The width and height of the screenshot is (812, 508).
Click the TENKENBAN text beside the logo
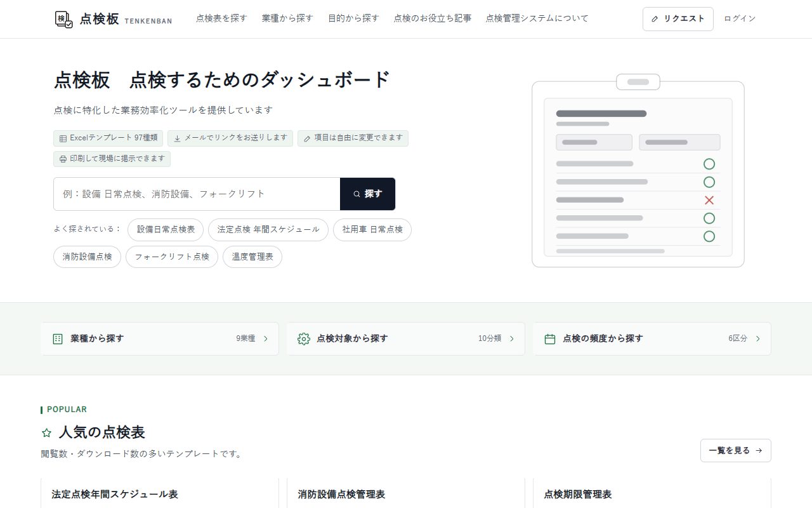pos(148,21)
